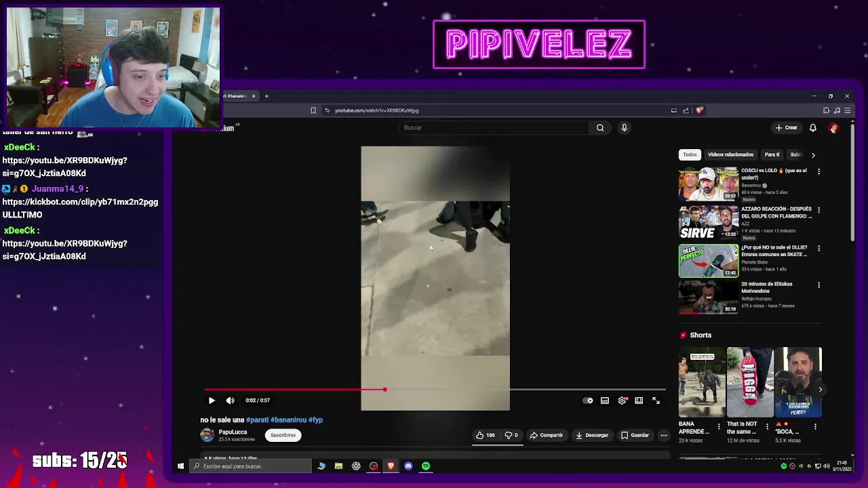Switch to theater mode view
This screenshot has width=868, height=488.
(639, 401)
